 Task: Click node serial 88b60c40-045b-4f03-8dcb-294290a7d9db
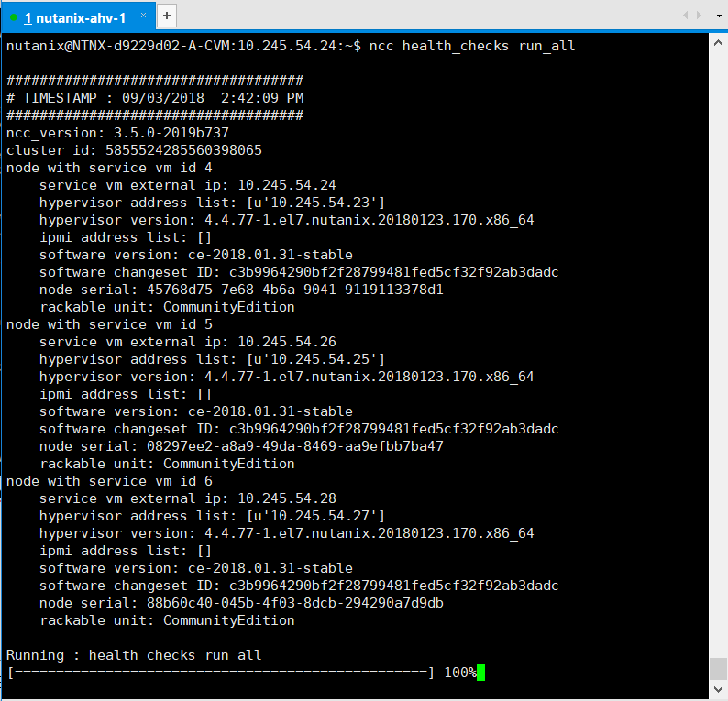pyautogui.click(x=241, y=603)
